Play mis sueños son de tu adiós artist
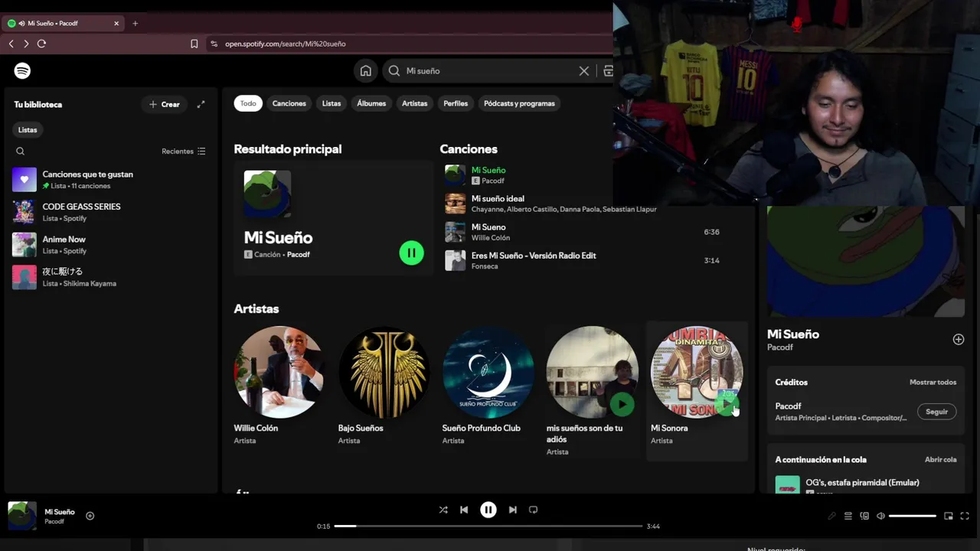 (622, 404)
